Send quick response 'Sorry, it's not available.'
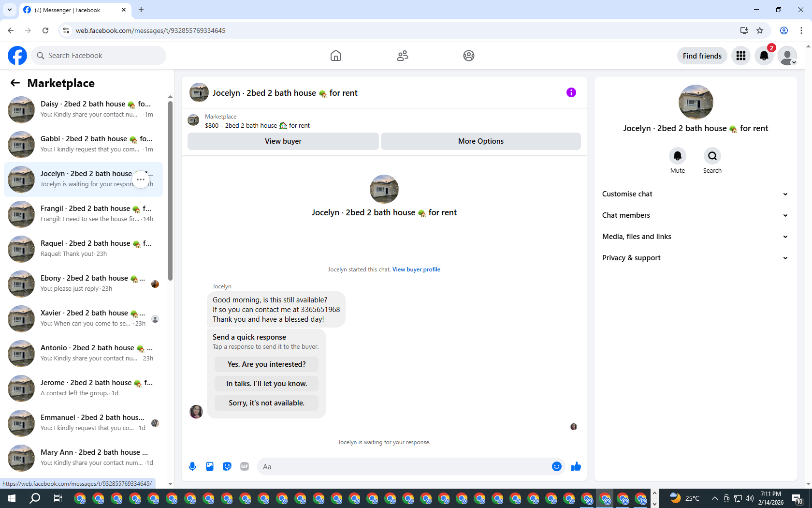Viewport: 812px width, 508px height. point(266,403)
